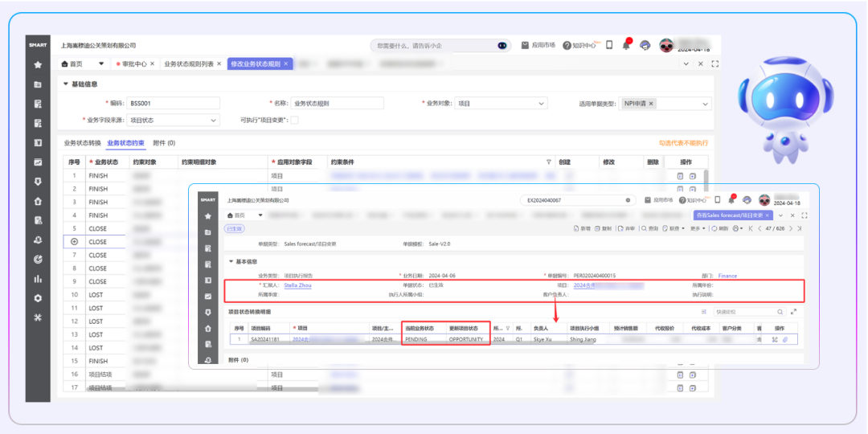Collapse the 基础信息 section

[x=66, y=84]
